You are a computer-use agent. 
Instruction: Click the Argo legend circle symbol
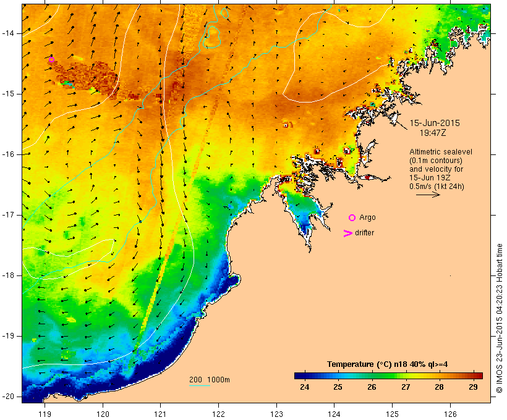click(x=352, y=218)
